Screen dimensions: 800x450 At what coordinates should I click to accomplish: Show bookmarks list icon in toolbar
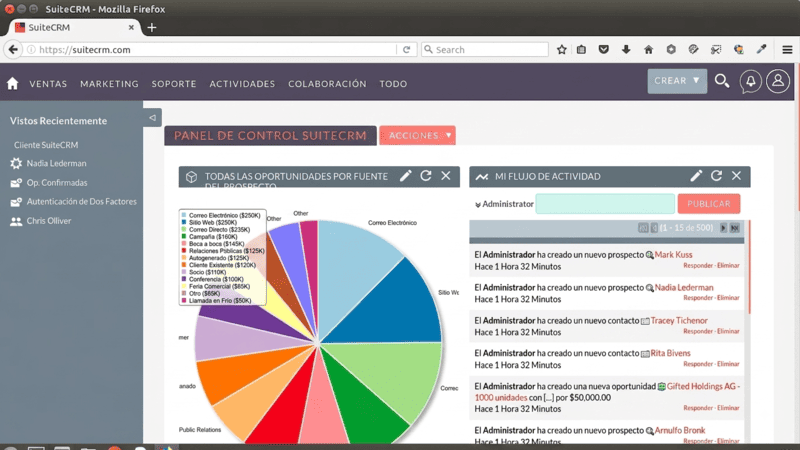coord(581,49)
